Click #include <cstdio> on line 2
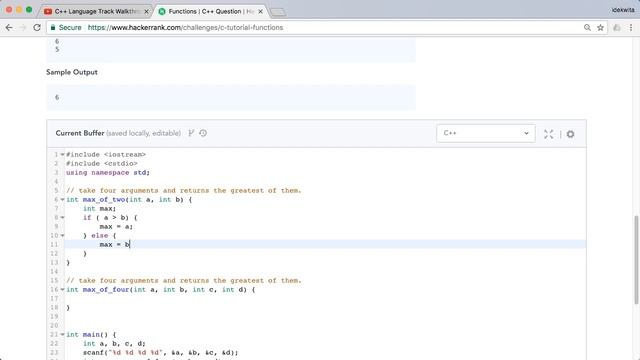640x360 pixels. 102,163
